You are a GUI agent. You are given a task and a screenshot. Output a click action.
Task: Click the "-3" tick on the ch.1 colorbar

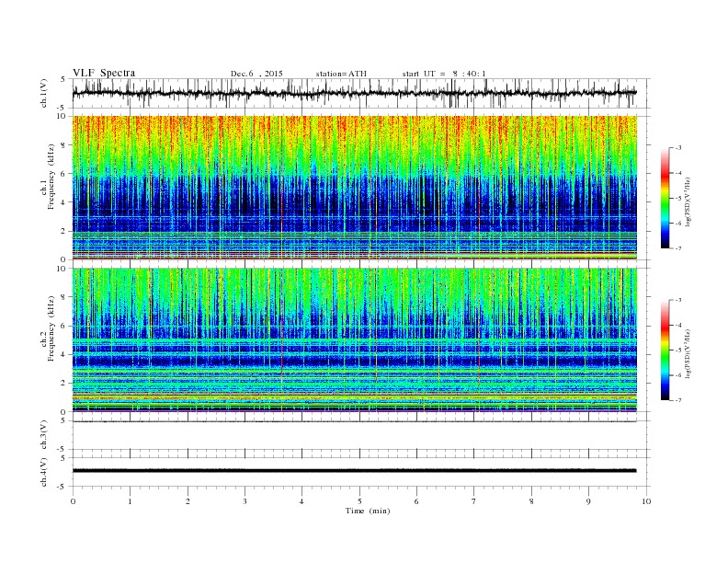click(678, 148)
